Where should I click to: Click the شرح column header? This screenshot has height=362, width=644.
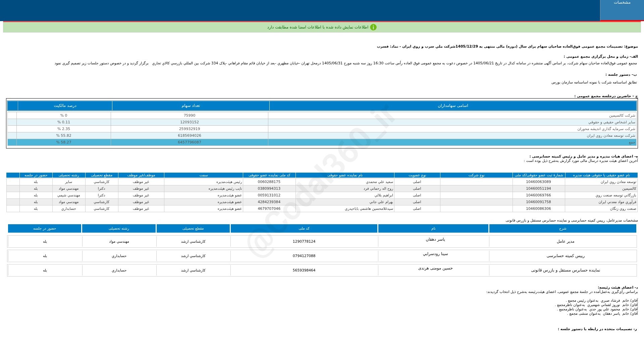[563, 229]
